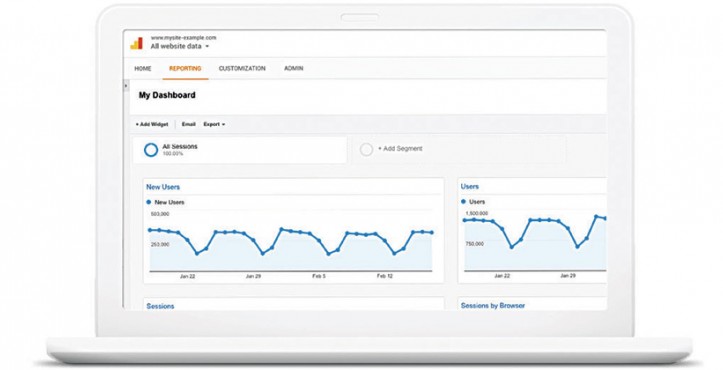723x370 pixels.
Task: Click the Add Segment placeholder text
Action: (x=400, y=149)
